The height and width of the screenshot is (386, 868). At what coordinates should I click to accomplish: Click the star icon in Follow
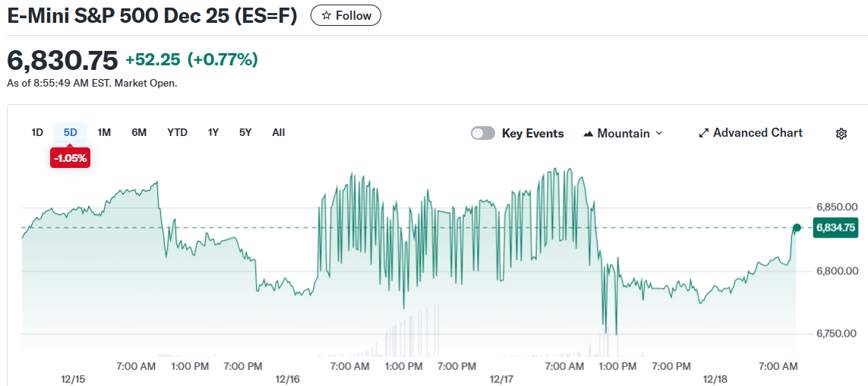[326, 15]
